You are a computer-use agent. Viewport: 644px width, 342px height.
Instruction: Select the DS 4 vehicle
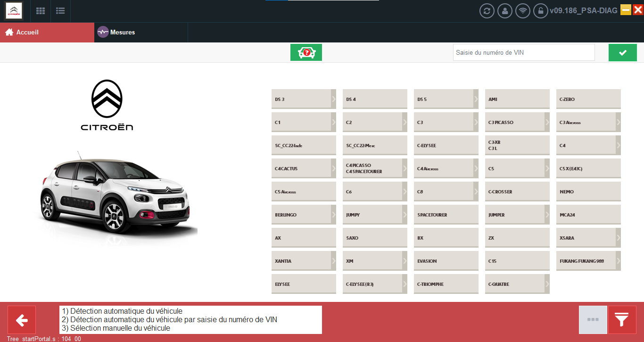point(375,99)
